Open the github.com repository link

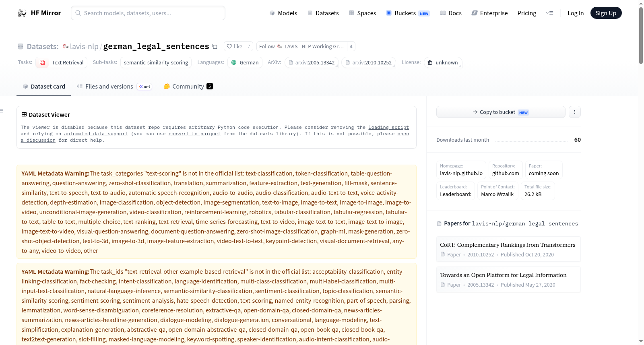click(x=506, y=169)
